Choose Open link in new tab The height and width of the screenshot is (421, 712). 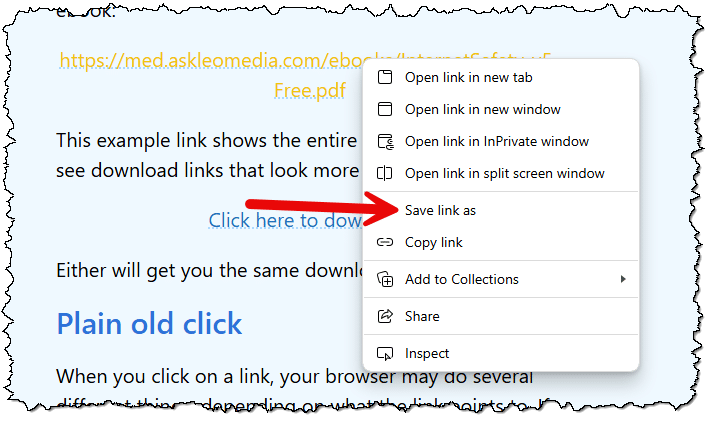[501, 77]
